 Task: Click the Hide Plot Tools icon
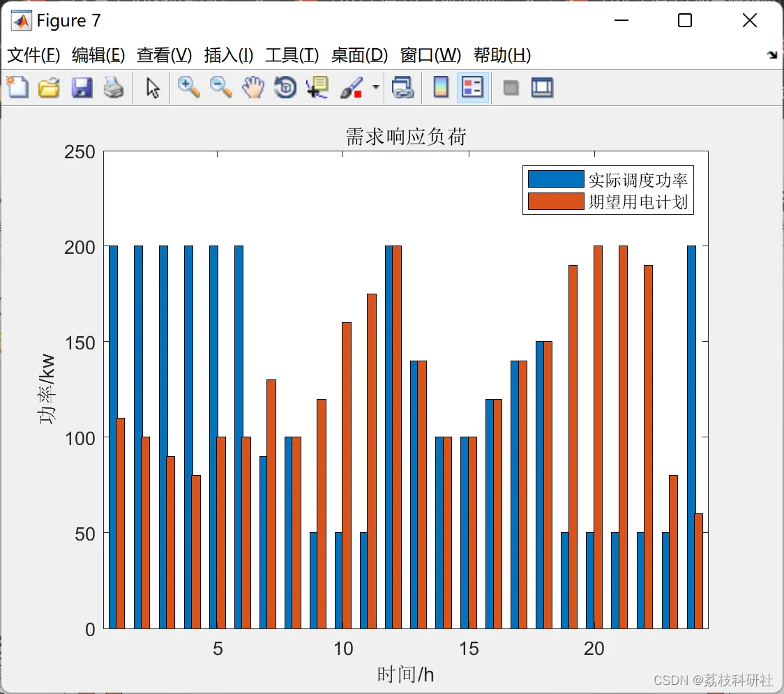(x=511, y=88)
